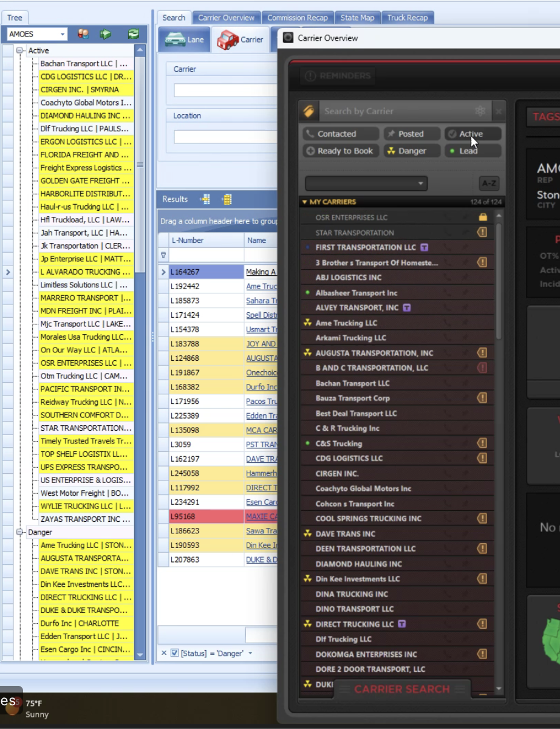Click the CARRIER SEARCH button
This screenshot has width=560, height=729.
pyautogui.click(x=402, y=689)
